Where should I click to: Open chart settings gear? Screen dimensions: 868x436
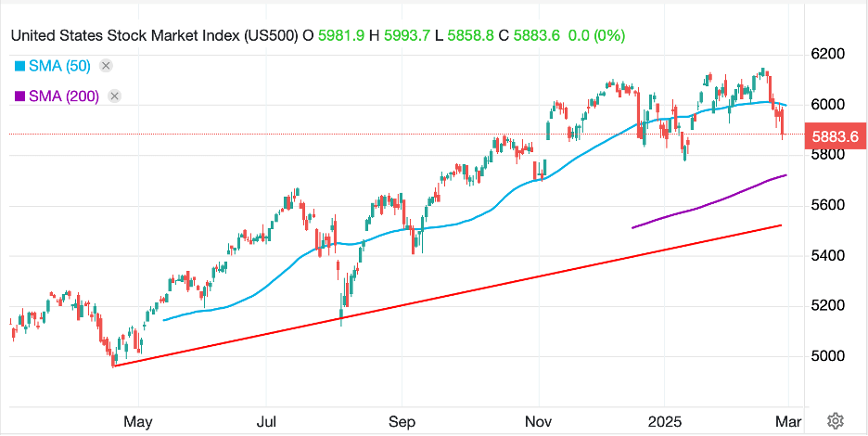point(835,419)
